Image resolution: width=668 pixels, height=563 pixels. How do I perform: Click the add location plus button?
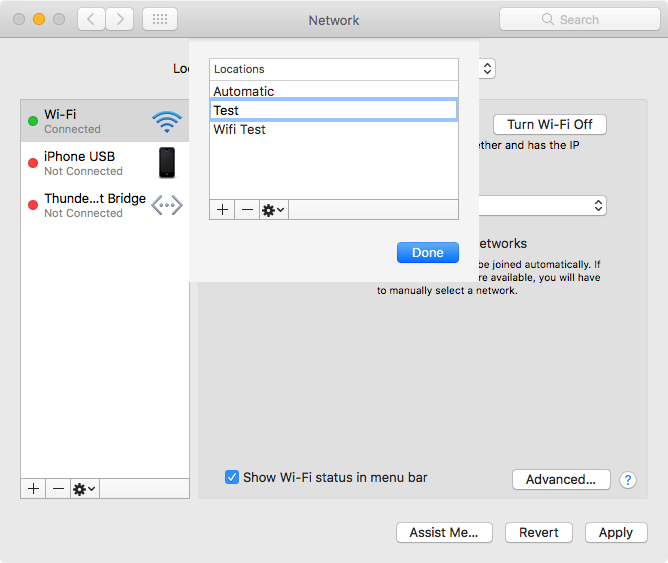click(222, 210)
